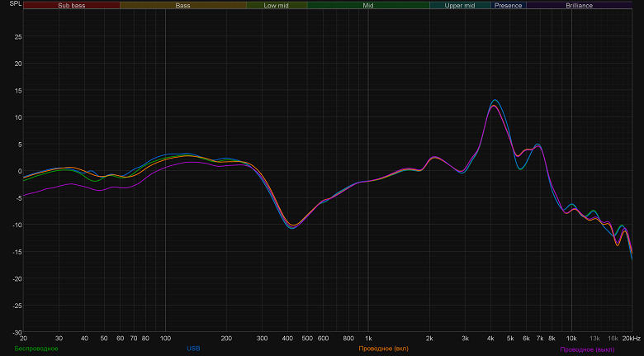
Task: Click the 100 Hz frequency axis label
Action: [x=165, y=339]
